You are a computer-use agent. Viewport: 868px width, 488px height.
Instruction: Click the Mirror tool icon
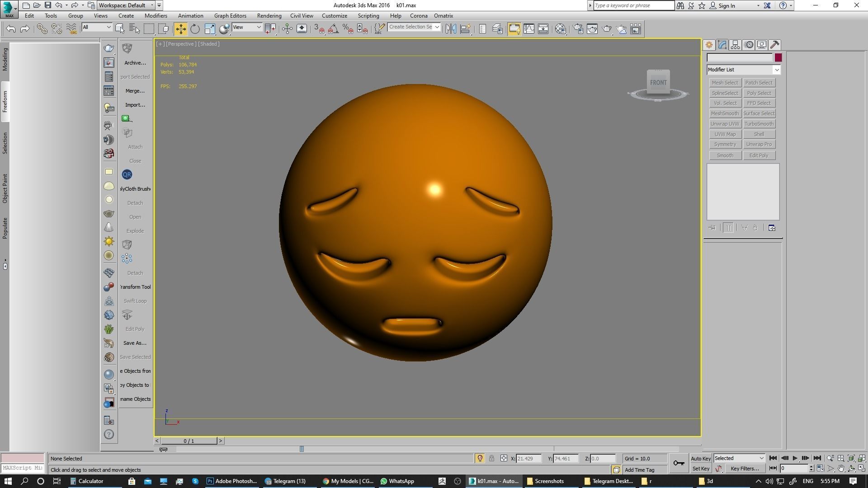(x=450, y=29)
